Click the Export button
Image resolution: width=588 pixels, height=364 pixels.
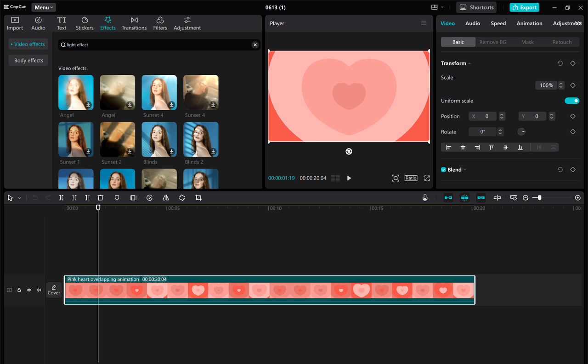coord(524,7)
